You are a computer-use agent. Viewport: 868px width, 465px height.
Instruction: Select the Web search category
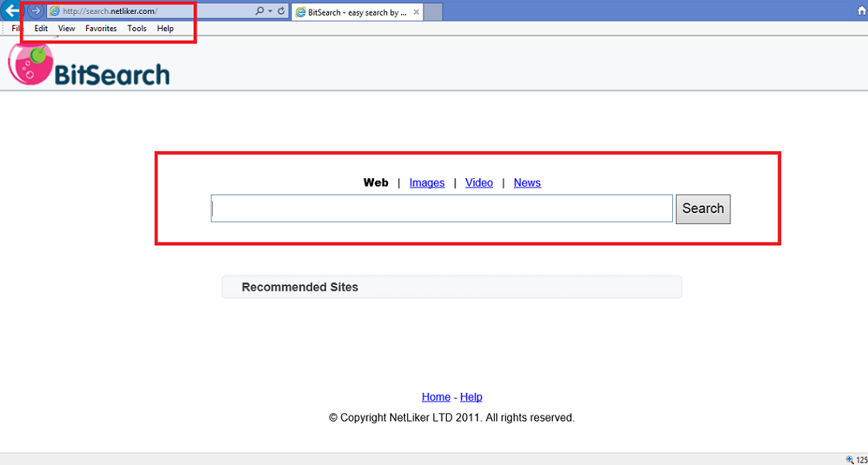click(x=376, y=182)
